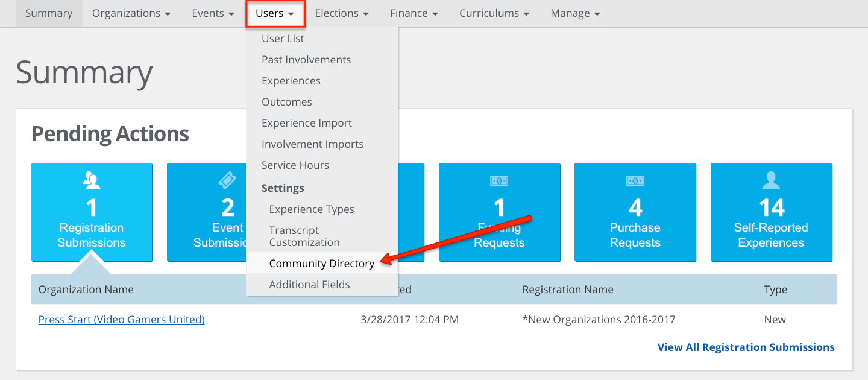This screenshot has width=868, height=380.
Task: Expand the Events menu
Action: (x=213, y=13)
